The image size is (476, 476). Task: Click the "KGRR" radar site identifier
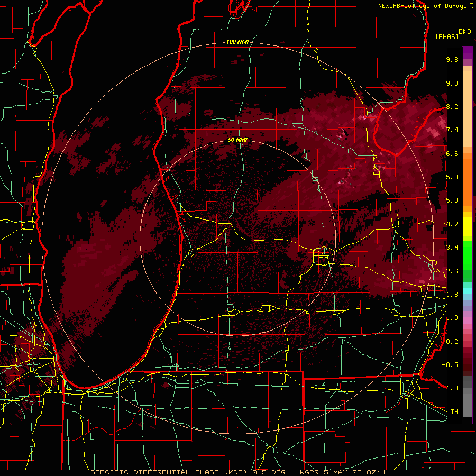point(309,472)
